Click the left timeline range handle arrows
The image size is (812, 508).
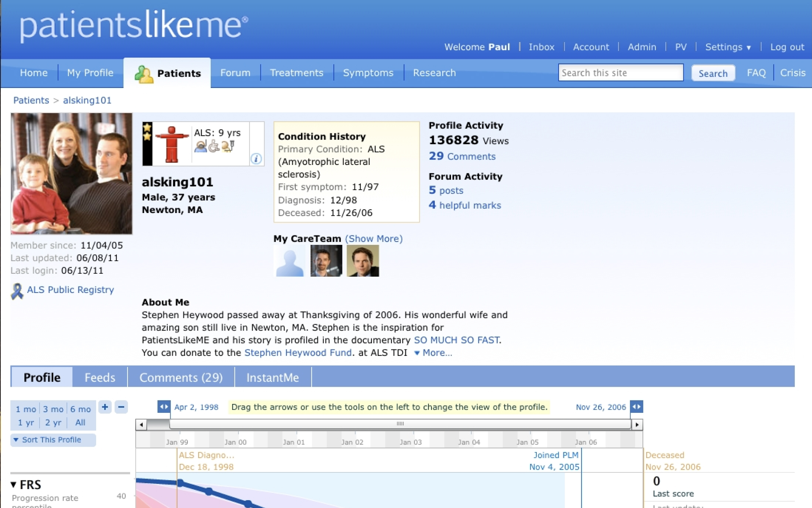click(x=164, y=407)
